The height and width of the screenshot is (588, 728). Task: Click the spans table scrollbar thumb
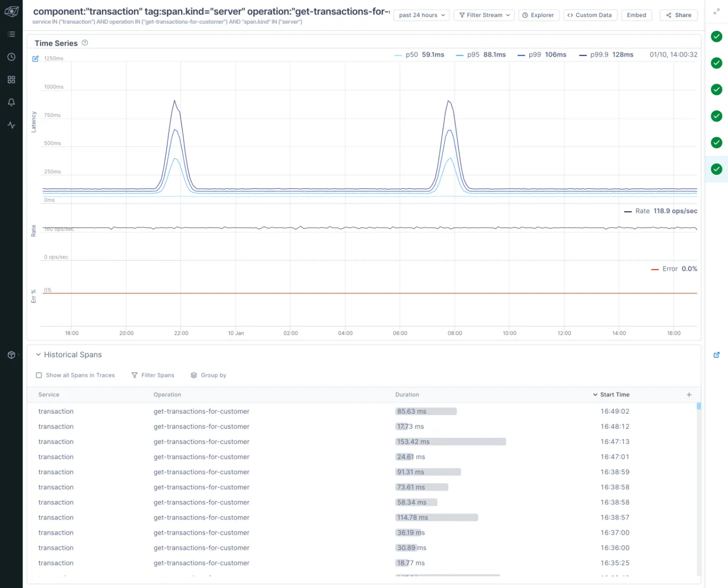(x=699, y=406)
